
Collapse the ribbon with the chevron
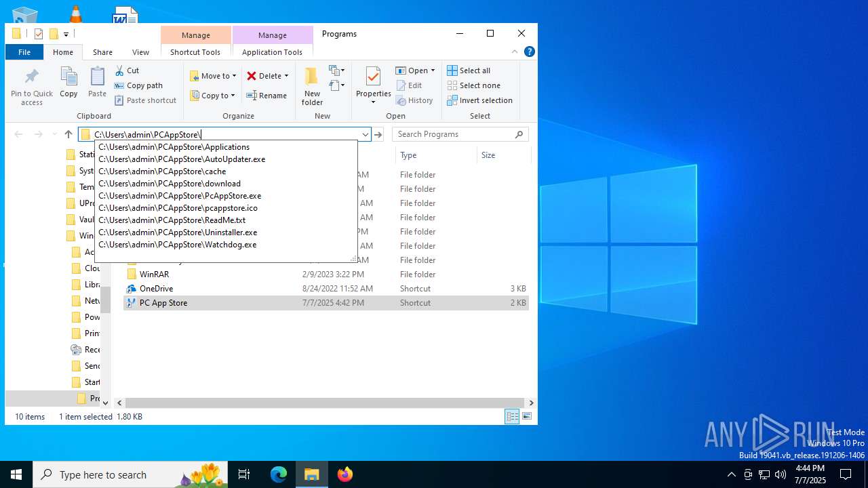pos(515,52)
